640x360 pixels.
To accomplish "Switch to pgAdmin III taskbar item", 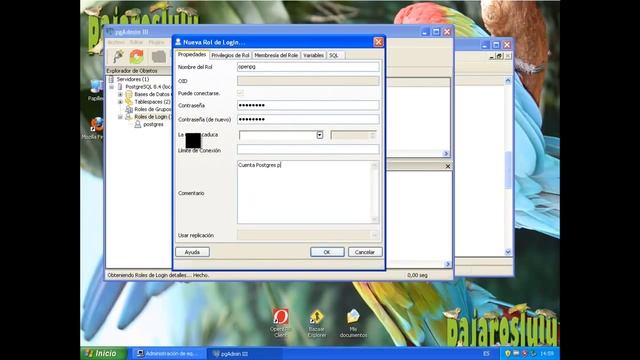I will point(244,353).
